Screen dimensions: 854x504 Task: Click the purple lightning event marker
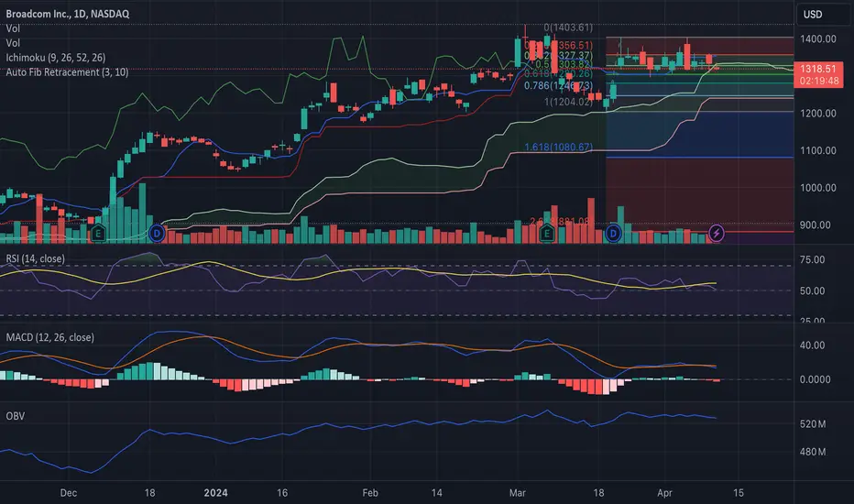click(717, 235)
